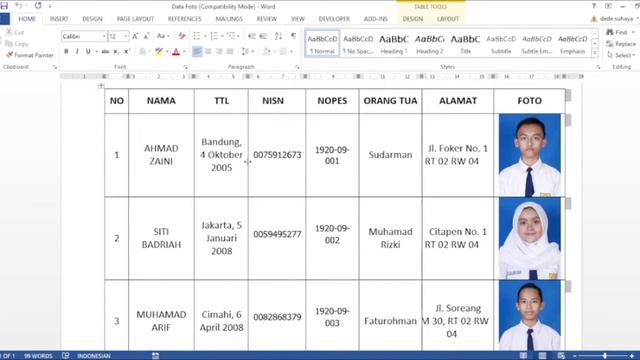Click the Format Painter tool
The width and height of the screenshot is (640, 360).
(x=30, y=55)
